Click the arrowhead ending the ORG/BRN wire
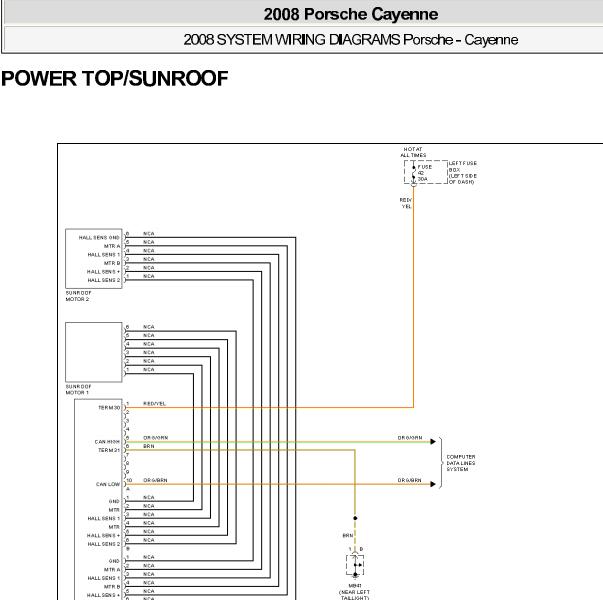Screen dimensions: 603x600 (x=433, y=484)
